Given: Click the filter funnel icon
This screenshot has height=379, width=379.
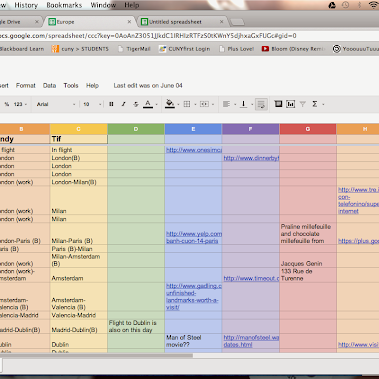Looking at the screenshot, I should 303,104.
